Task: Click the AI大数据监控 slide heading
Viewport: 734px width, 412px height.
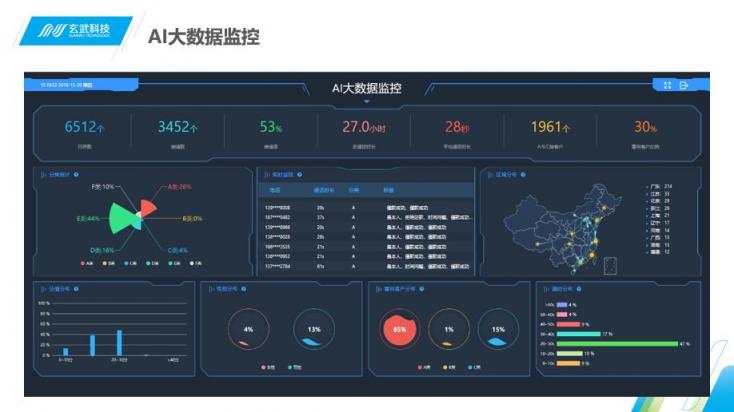Action: (204, 37)
